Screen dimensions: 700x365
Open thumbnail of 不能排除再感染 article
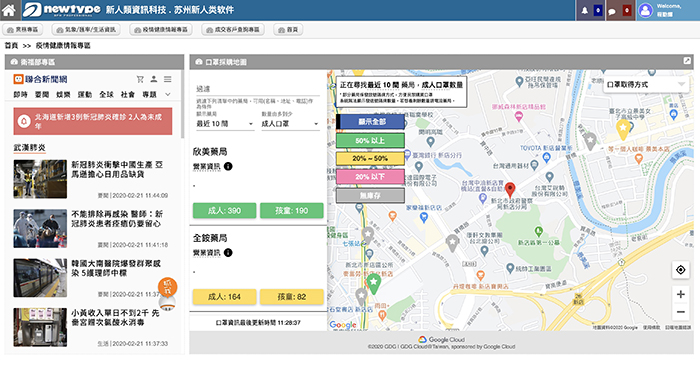(40, 228)
